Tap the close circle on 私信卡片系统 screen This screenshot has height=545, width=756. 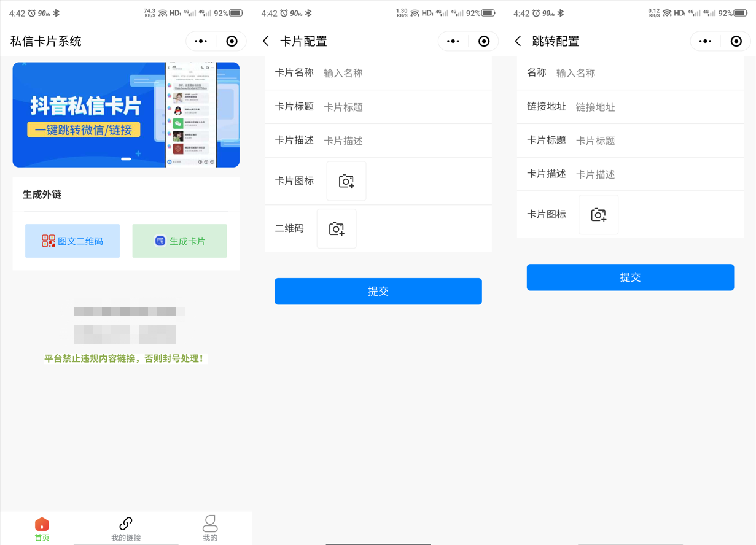coord(232,41)
